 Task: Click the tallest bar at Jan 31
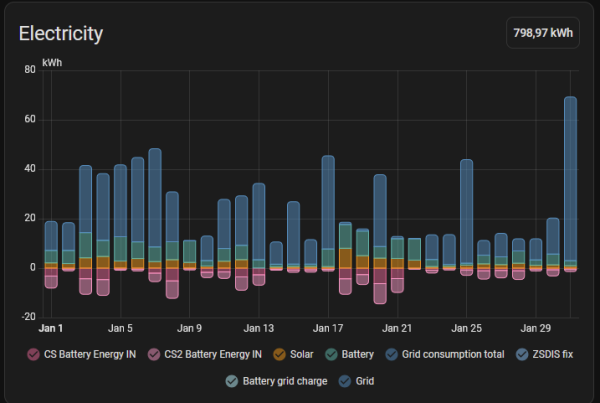570,184
